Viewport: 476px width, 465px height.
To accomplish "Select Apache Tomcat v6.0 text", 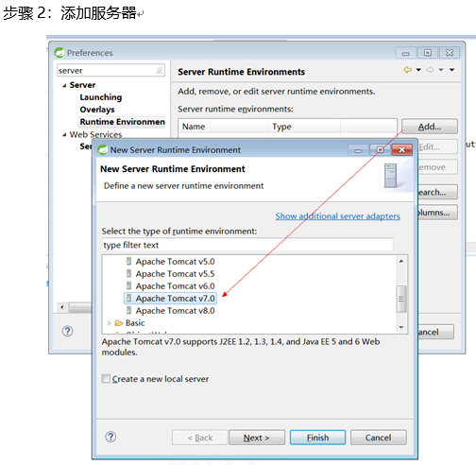I will click(176, 286).
